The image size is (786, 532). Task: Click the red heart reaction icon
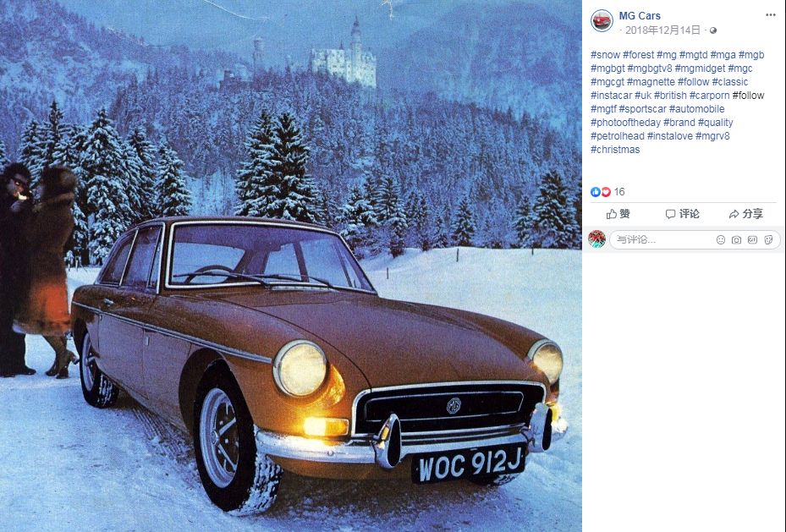coord(606,192)
